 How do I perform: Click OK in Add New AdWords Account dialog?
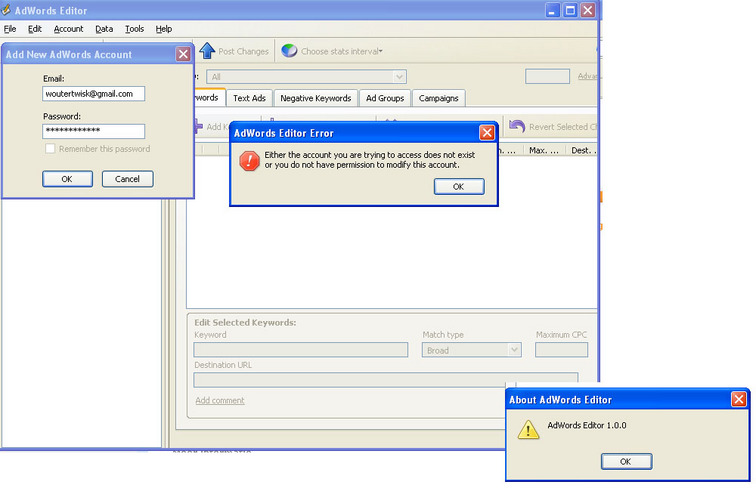pos(67,179)
